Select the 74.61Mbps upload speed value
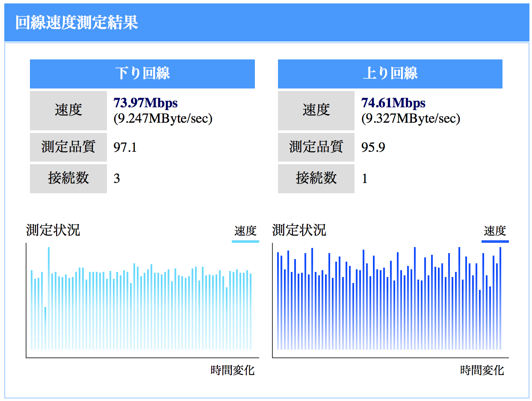Image resolution: width=532 pixels, height=401 pixels. [x=393, y=103]
